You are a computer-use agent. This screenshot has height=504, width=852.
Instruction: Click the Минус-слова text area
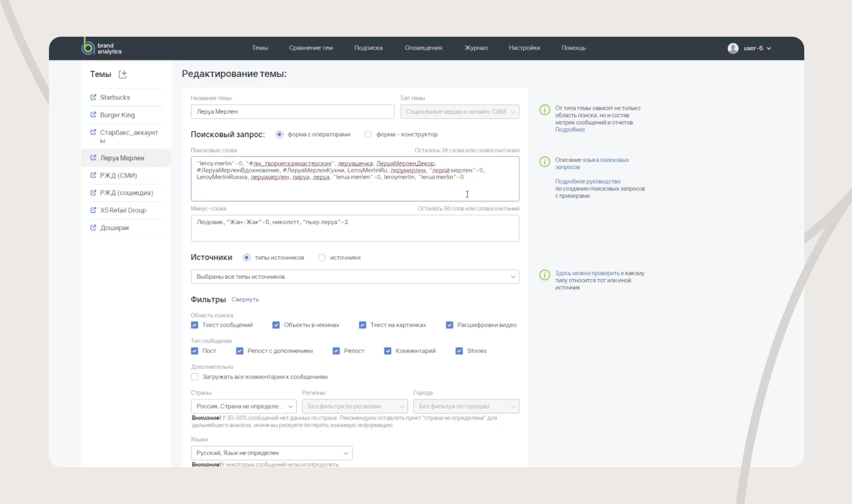[355, 228]
